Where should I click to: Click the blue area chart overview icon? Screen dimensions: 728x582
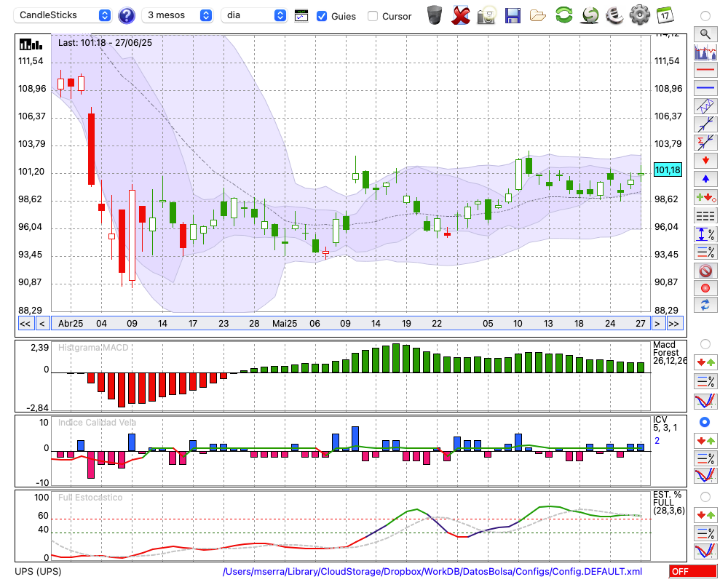click(x=705, y=52)
